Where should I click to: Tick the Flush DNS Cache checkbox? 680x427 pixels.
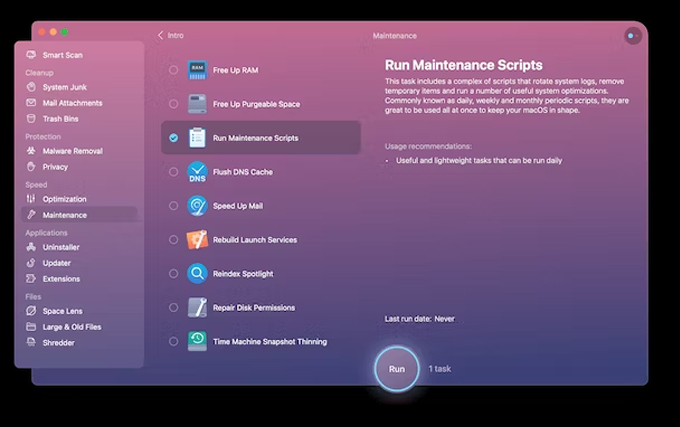point(174,172)
